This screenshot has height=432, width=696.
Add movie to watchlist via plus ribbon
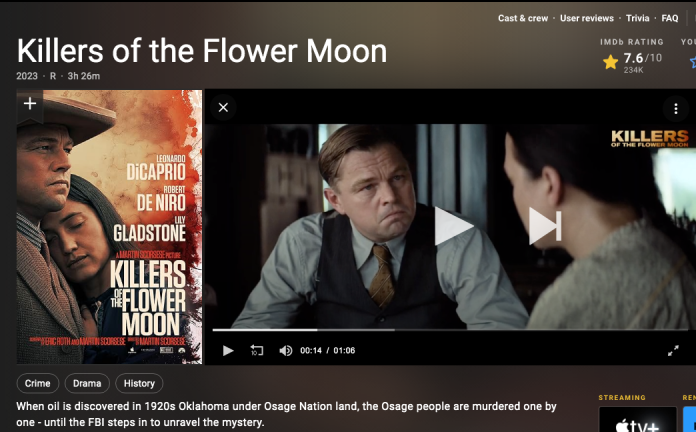pos(30,104)
